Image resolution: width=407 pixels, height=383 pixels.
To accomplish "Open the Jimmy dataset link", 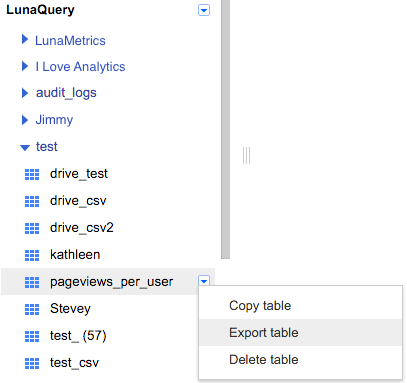I will click(x=54, y=120).
